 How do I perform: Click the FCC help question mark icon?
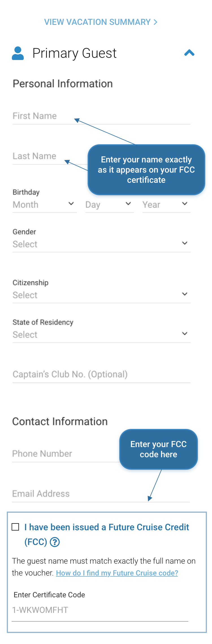click(x=55, y=542)
